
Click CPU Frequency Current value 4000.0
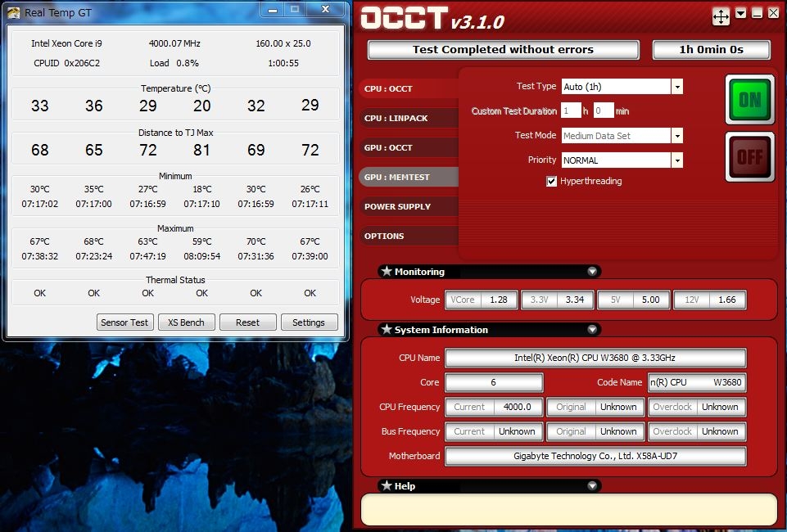[x=518, y=407]
